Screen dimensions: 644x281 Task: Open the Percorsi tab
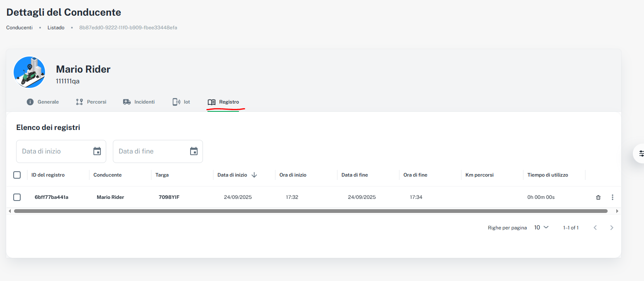coord(91,102)
